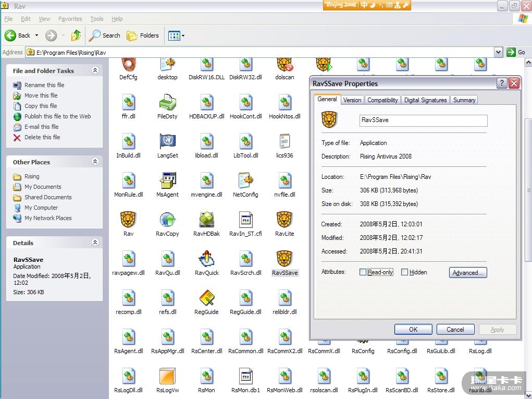Viewport: 532px width, 399px height.
Task: Collapse the Other Places panel
Action: point(95,162)
